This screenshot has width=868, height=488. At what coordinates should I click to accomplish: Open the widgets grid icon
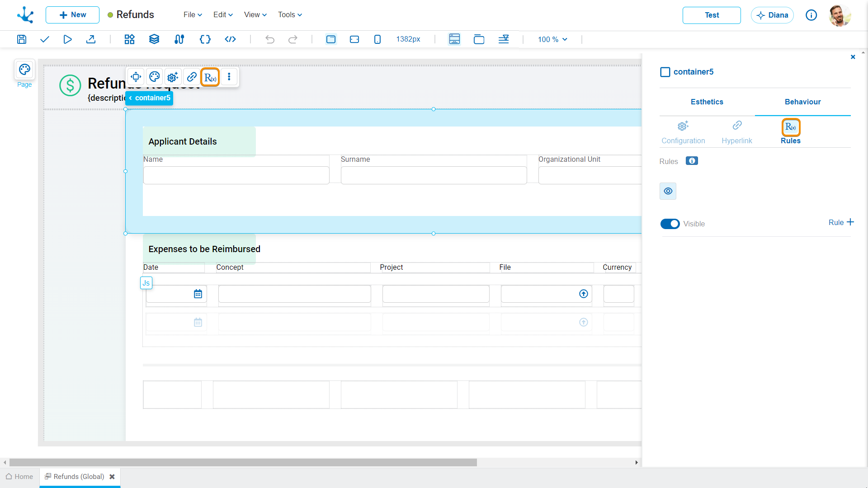pos(130,39)
